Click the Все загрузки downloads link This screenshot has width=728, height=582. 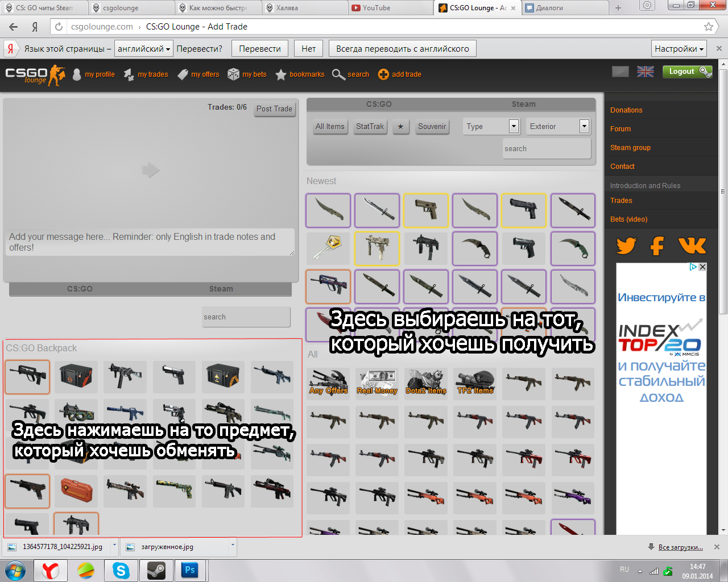click(x=680, y=547)
